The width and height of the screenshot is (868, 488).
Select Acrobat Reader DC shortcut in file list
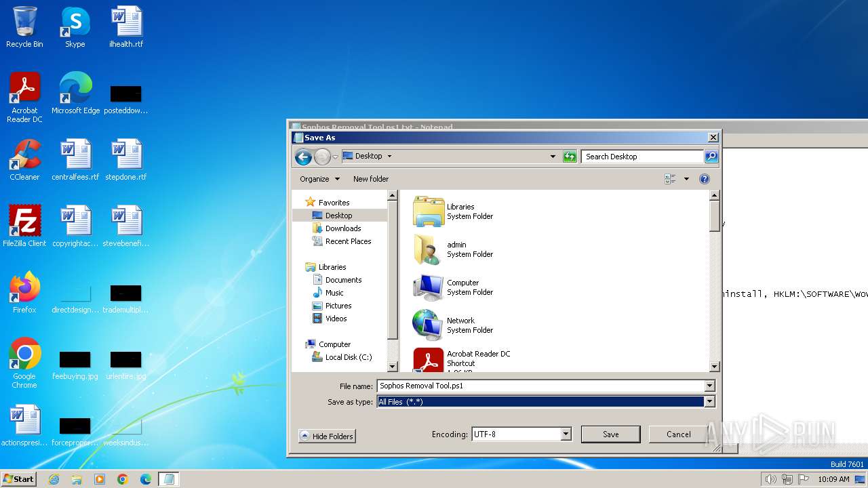click(462, 360)
